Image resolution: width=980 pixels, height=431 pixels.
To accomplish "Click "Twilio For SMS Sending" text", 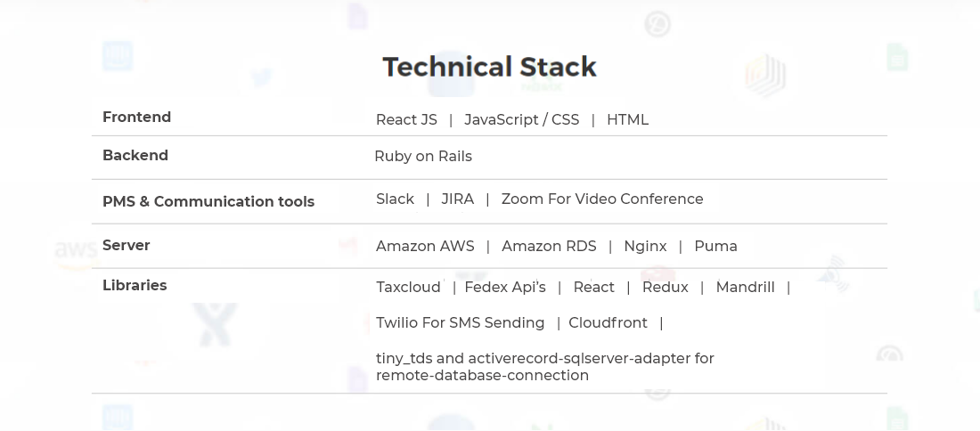I will point(460,323).
